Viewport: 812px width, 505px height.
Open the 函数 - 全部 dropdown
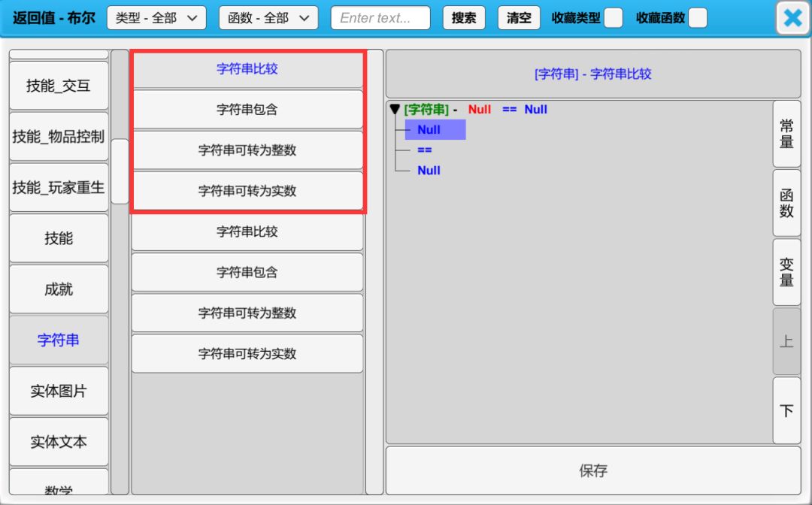coord(268,18)
